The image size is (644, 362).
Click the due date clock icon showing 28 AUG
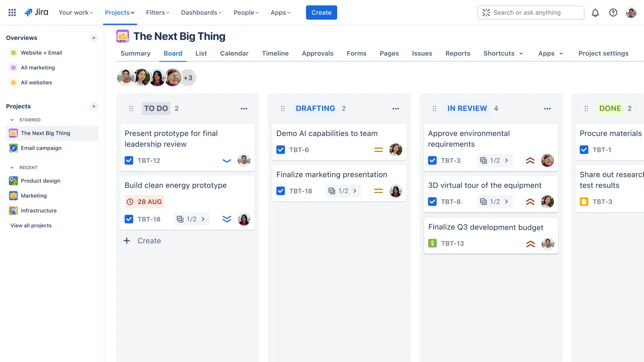[x=130, y=201]
